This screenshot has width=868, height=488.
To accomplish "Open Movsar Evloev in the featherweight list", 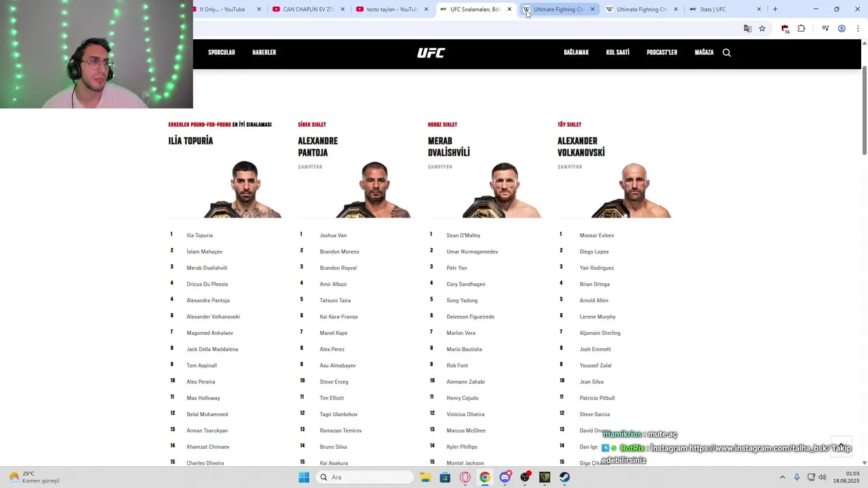I will [597, 235].
